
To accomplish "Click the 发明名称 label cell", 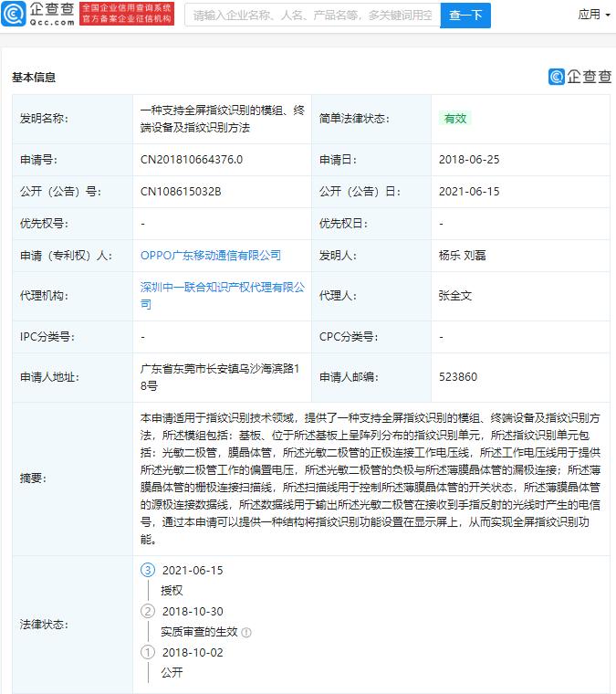I will pos(72,119).
